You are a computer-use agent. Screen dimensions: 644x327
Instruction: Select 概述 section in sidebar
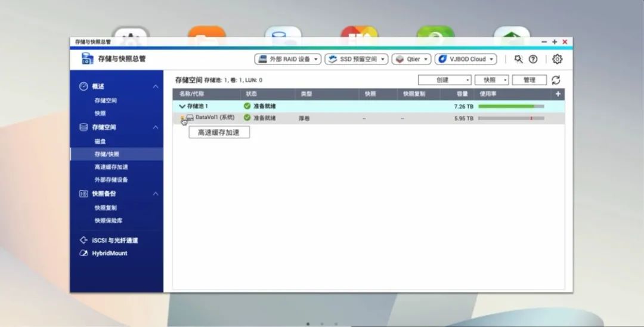[98, 87]
